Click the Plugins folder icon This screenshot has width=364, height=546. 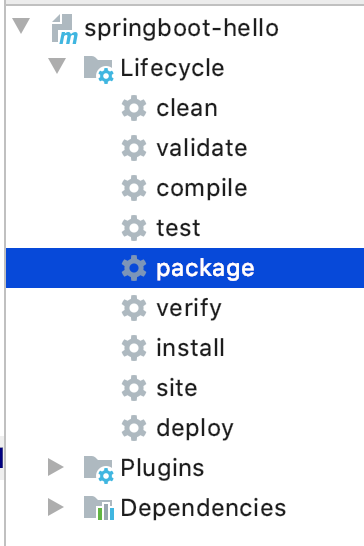(99, 469)
